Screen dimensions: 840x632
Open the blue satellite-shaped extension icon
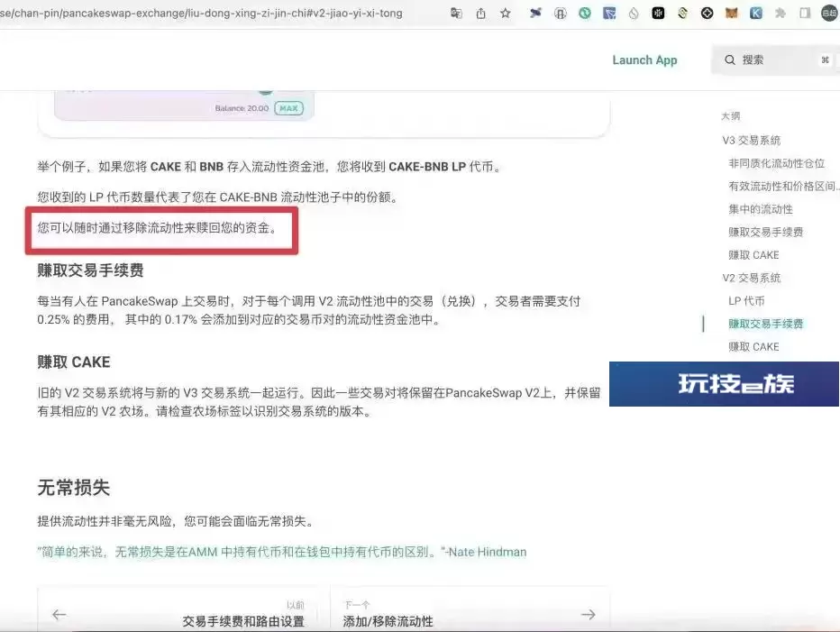tap(535, 13)
